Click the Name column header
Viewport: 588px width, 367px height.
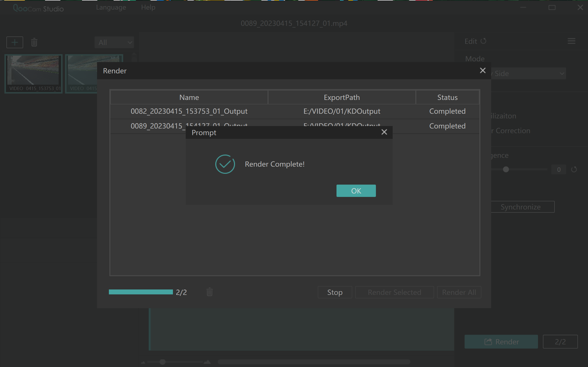click(x=189, y=97)
